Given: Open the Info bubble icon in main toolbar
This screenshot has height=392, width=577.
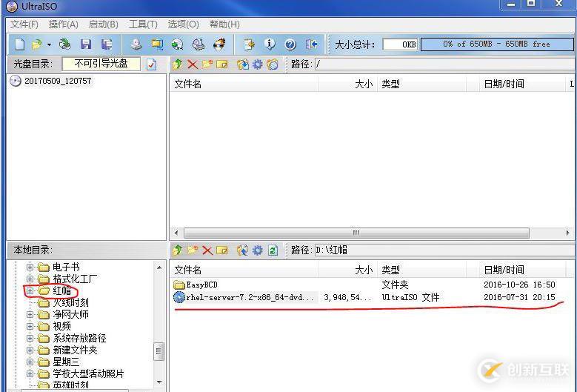Looking at the screenshot, I should 270,44.
